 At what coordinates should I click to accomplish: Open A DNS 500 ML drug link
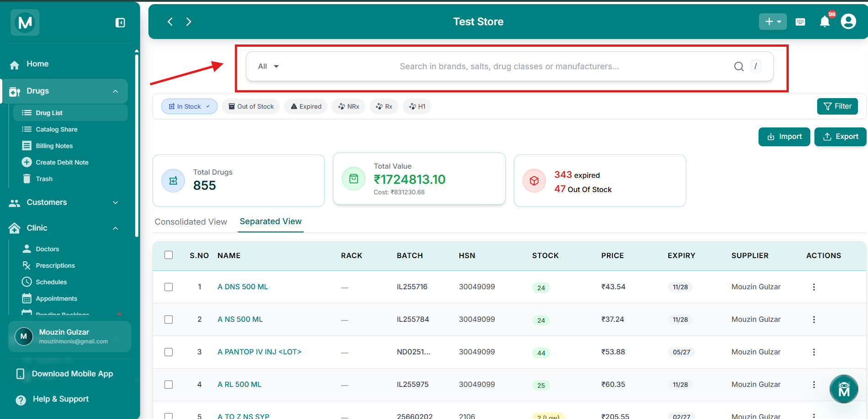point(243,287)
